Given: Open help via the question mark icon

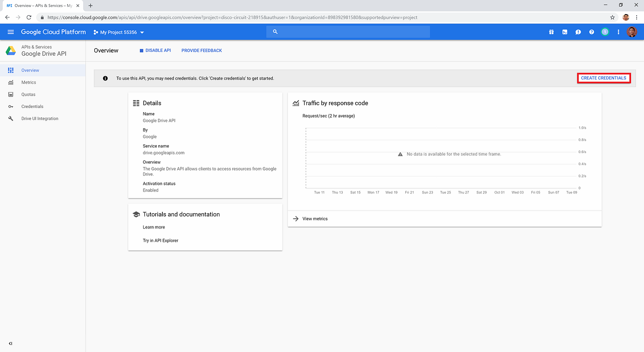Looking at the screenshot, I should click(x=592, y=32).
